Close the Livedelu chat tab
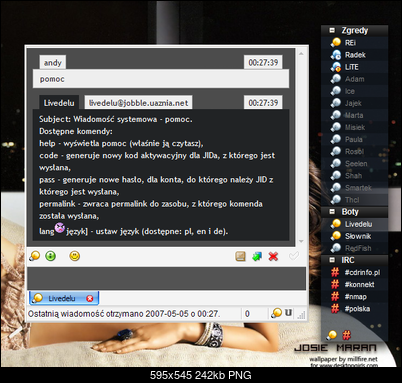This screenshot has width=402, height=383. coord(90,298)
